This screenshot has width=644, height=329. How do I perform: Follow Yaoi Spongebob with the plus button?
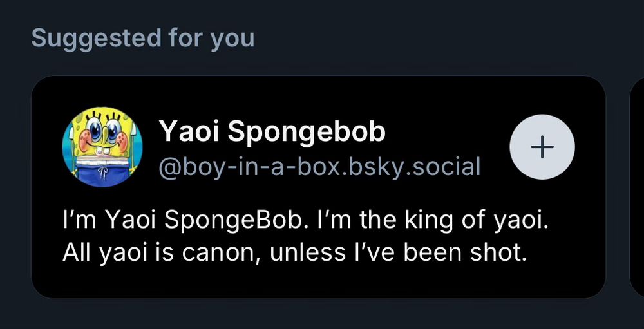coord(542,147)
